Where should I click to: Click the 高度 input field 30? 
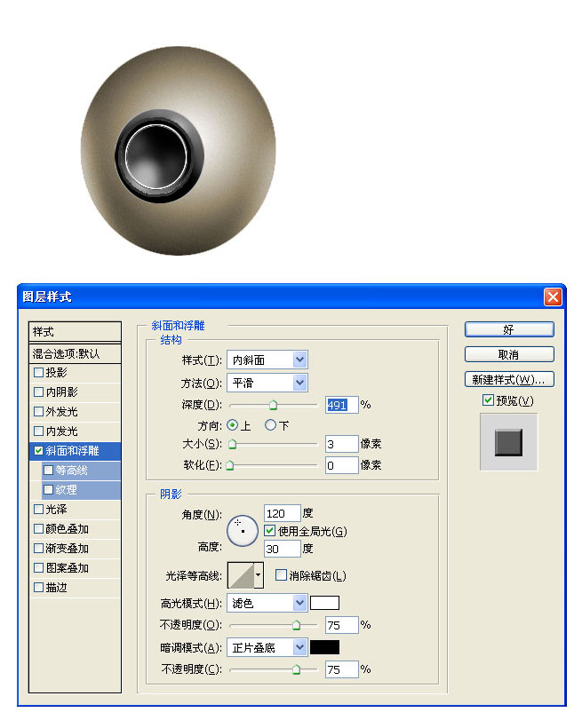click(x=283, y=549)
